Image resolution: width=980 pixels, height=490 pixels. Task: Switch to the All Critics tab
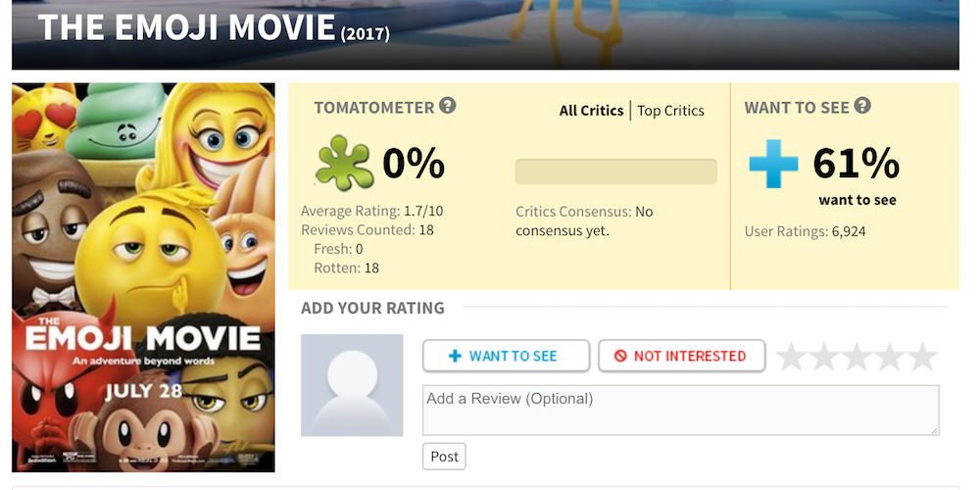point(591,111)
